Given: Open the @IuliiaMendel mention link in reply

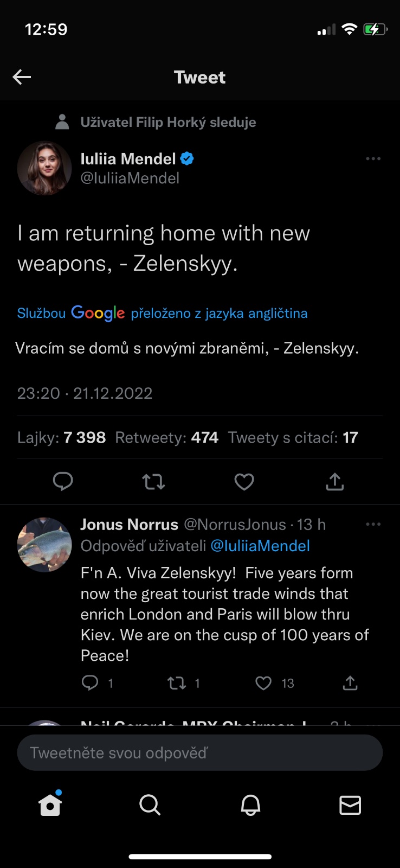Looking at the screenshot, I should tap(260, 546).
